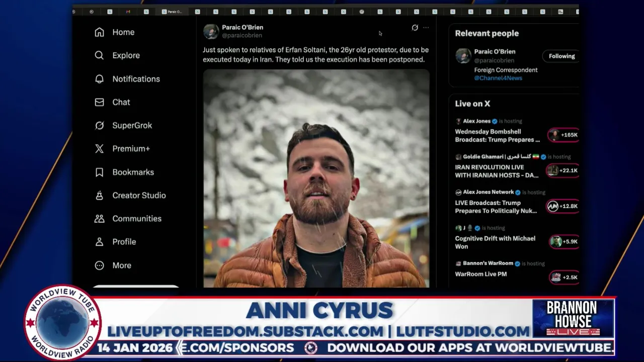Open Paraic O'Brien name under Relevant people
644x362 pixels.
495,51
